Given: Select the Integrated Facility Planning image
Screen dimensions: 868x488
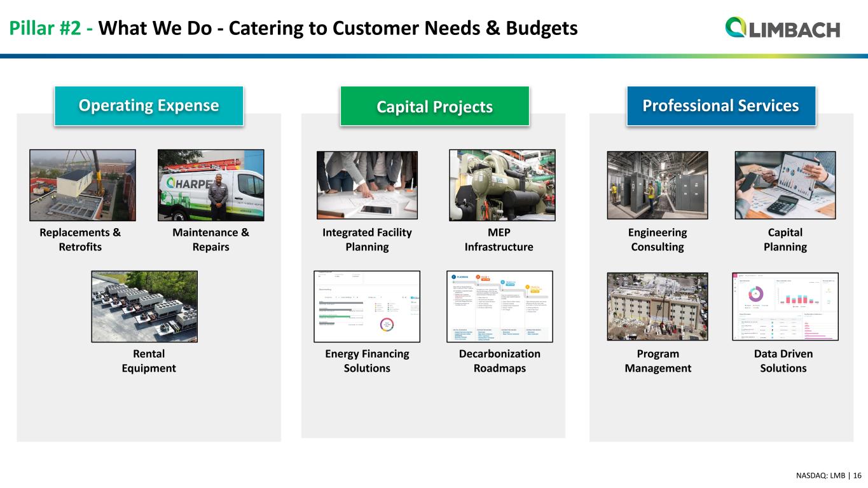Looking at the screenshot, I should click(367, 185).
